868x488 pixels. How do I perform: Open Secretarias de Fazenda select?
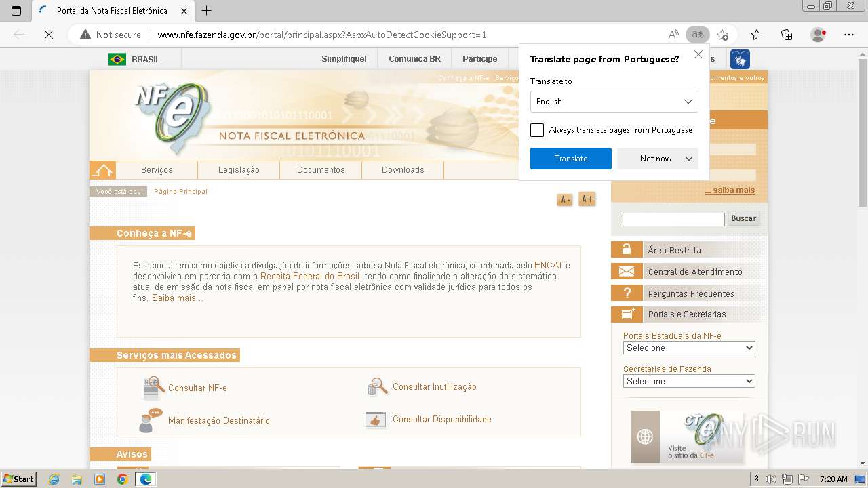click(689, 381)
